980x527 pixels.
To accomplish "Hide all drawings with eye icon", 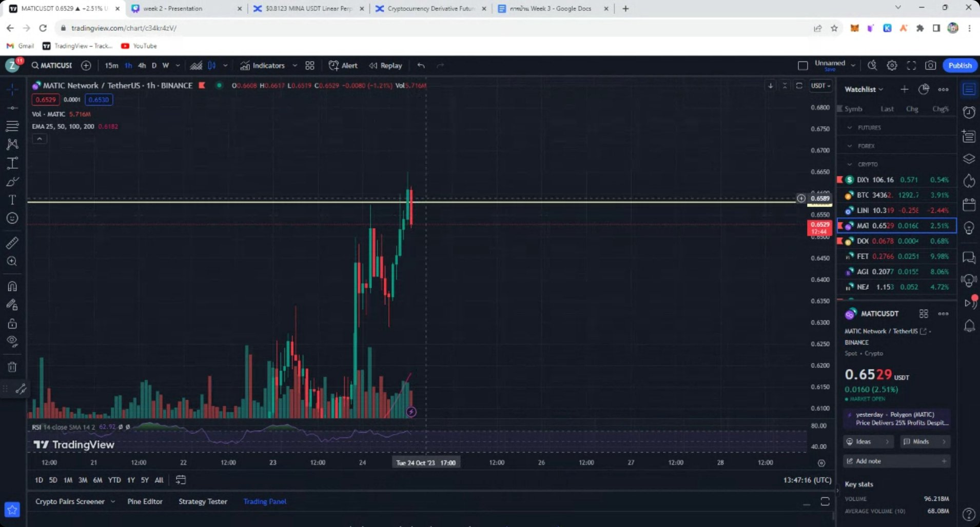I will (x=12, y=341).
